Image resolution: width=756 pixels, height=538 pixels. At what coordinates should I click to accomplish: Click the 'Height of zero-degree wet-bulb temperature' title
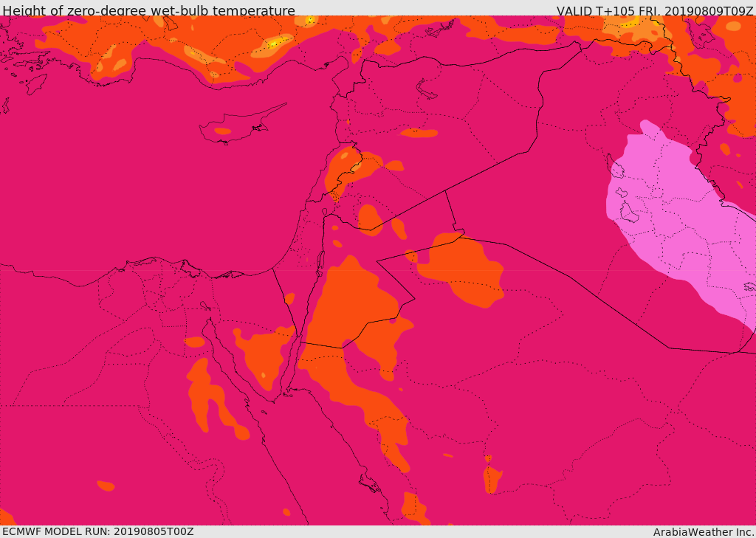pos(148,10)
